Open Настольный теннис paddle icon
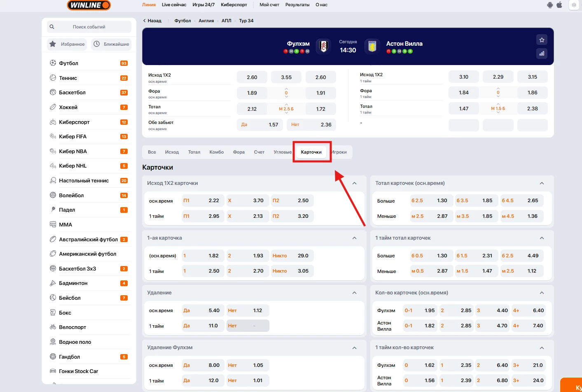 pyautogui.click(x=53, y=180)
